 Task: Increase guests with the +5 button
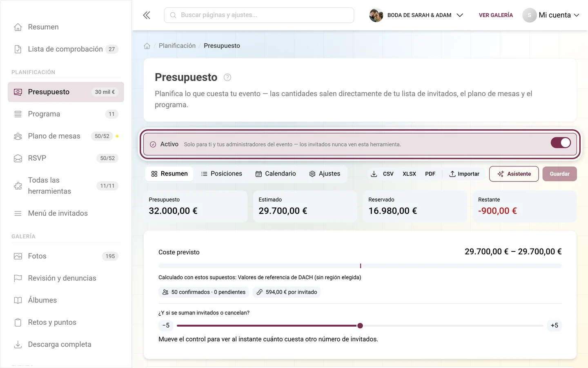click(x=554, y=325)
